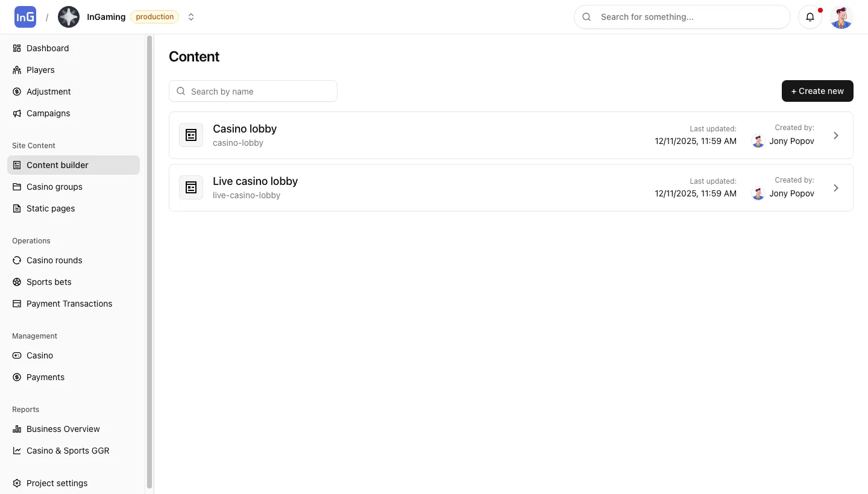
Task: Click the notification bell icon
Action: click(x=810, y=17)
